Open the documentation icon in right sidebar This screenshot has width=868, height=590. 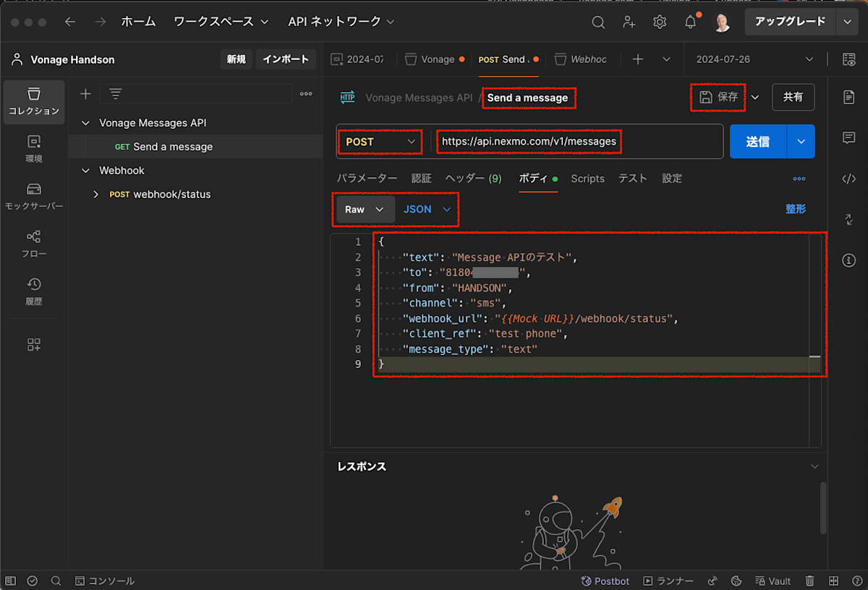[x=849, y=97]
